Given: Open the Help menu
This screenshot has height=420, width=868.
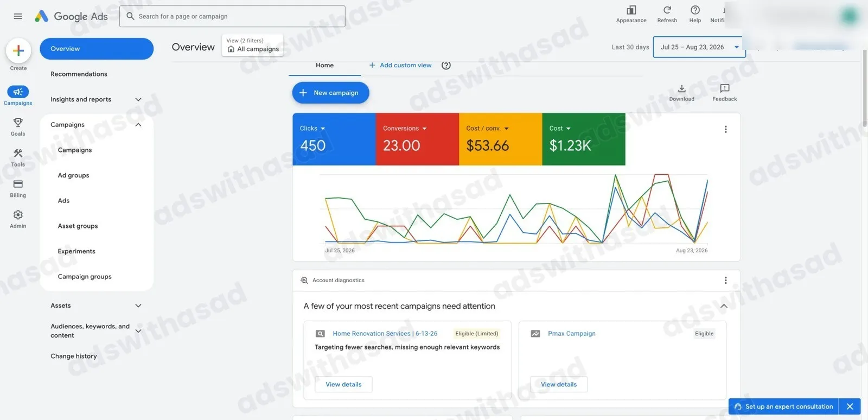Looking at the screenshot, I should coord(695,14).
